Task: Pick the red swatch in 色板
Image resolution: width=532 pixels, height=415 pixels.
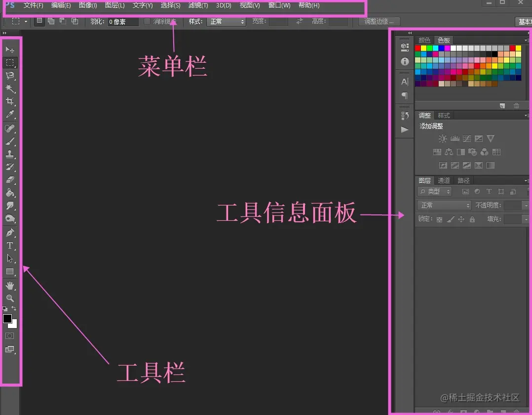Action: tap(418, 48)
